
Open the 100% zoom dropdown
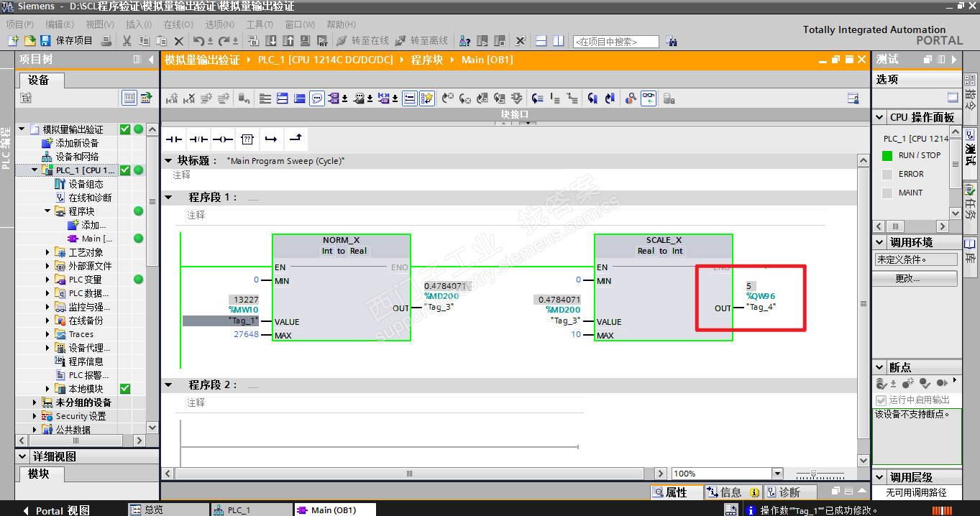tap(777, 474)
